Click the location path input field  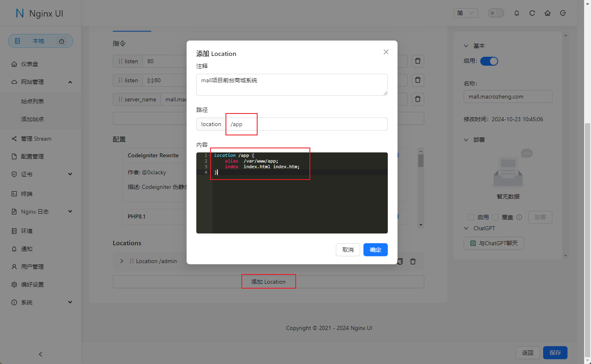(x=306, y=124)
